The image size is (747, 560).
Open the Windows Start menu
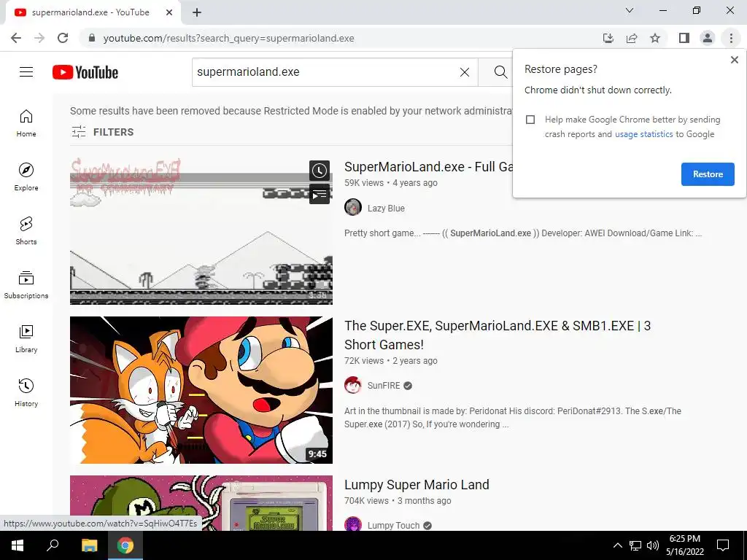tap(18, 545)
